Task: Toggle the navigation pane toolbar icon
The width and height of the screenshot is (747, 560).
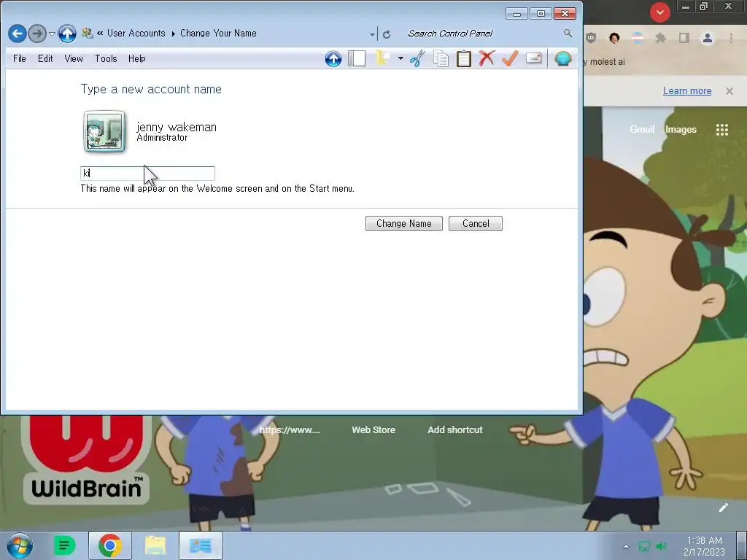Action: [356, 58]
